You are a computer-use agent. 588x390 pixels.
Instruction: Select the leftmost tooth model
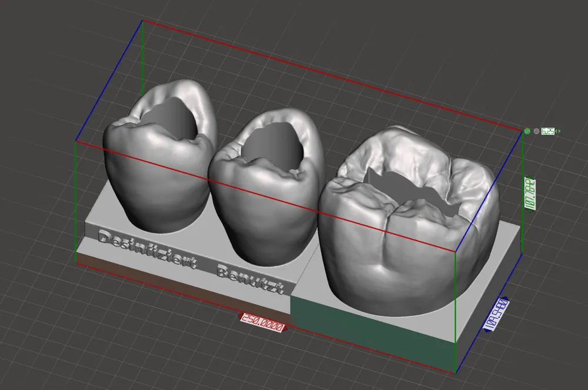pos(159,158)
